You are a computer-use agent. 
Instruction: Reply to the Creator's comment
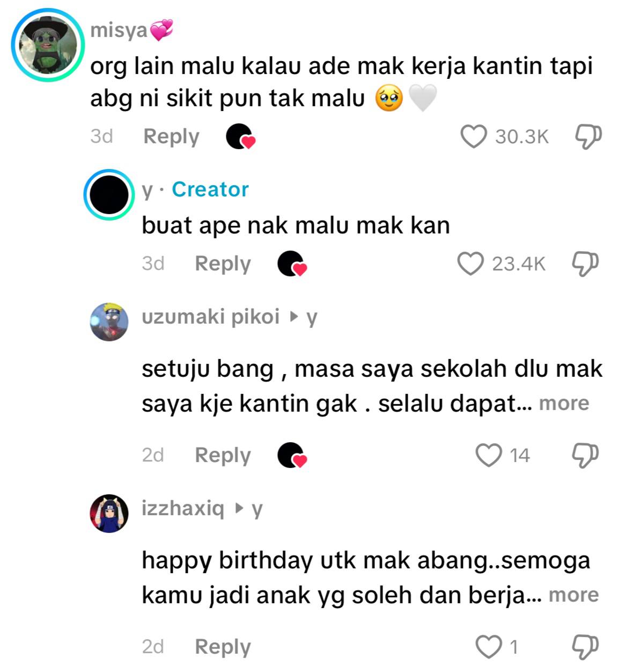coord(223,264)
